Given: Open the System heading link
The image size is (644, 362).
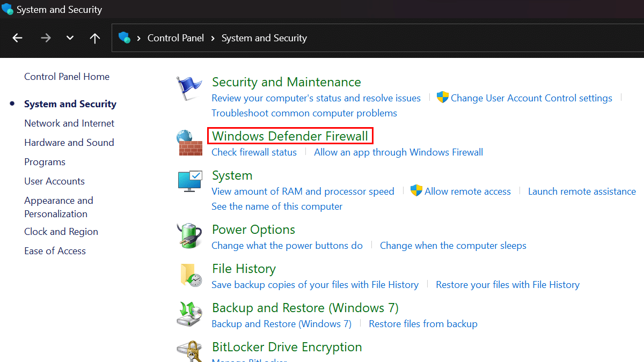Looking at the screenshot, I should [232, 175].
